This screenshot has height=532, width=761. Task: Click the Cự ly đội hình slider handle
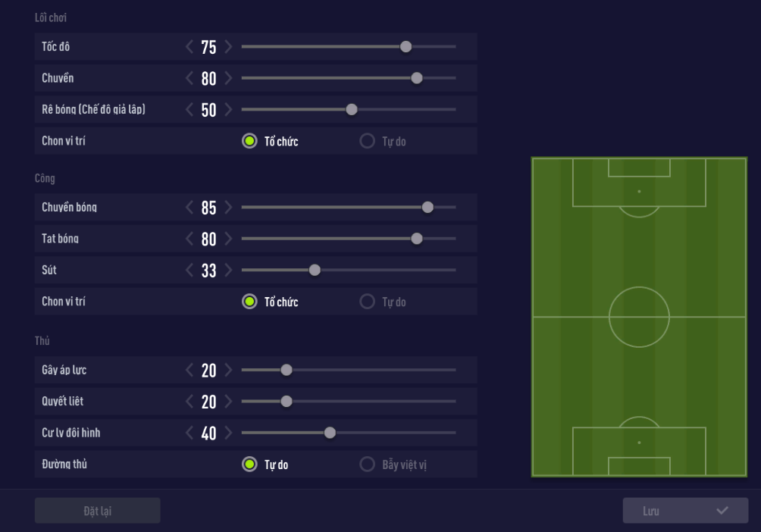tap(330, 433)
